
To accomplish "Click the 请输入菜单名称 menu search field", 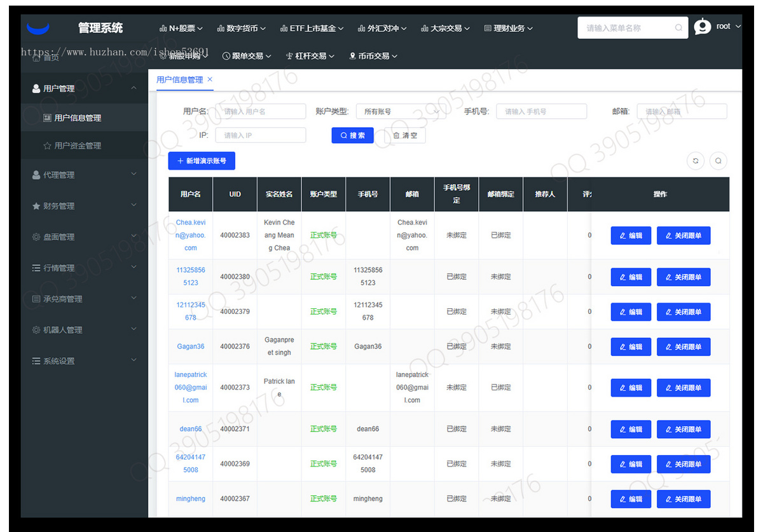I will coord(633,28).
